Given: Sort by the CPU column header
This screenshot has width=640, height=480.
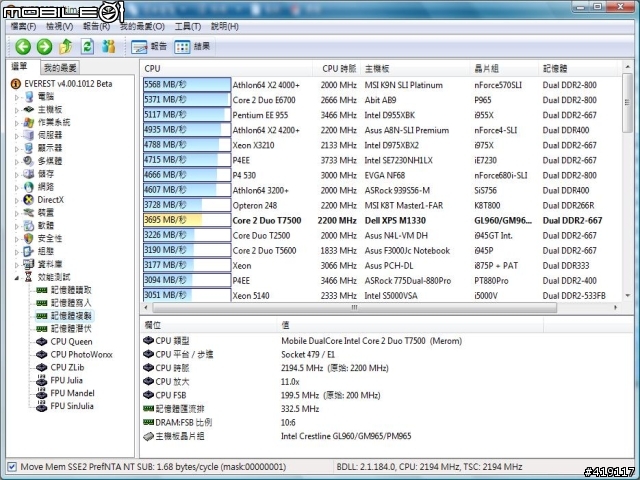Looking at the screenshot, I should (x=227, y=69).
